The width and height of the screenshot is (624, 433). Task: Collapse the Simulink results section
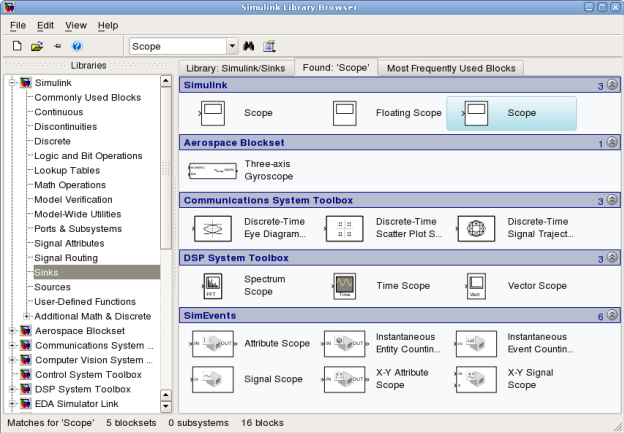612,85
